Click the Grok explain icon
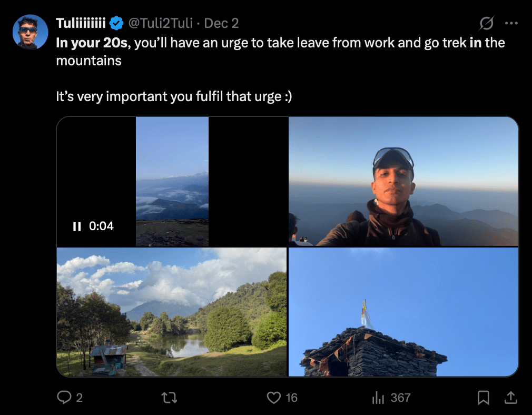 (486, 23)
